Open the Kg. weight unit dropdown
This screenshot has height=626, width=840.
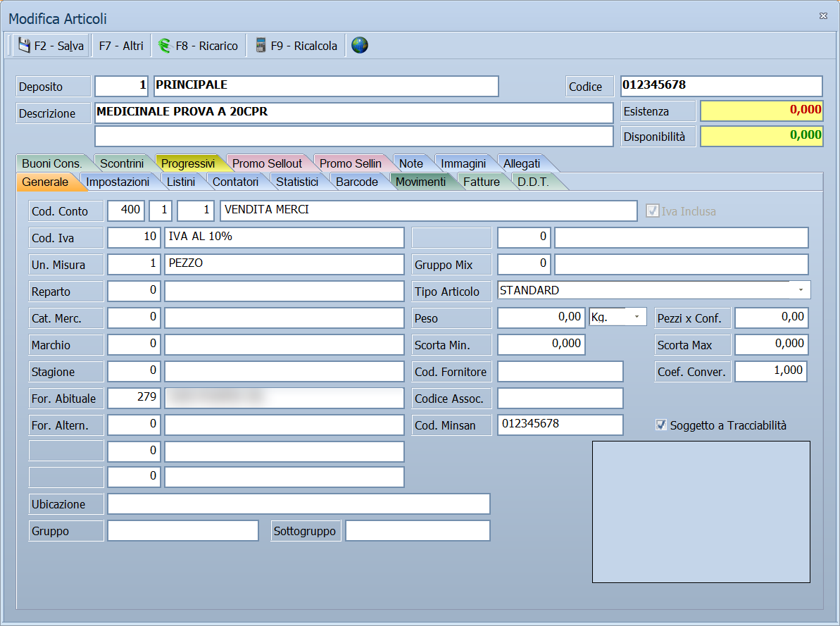point(637,317)
